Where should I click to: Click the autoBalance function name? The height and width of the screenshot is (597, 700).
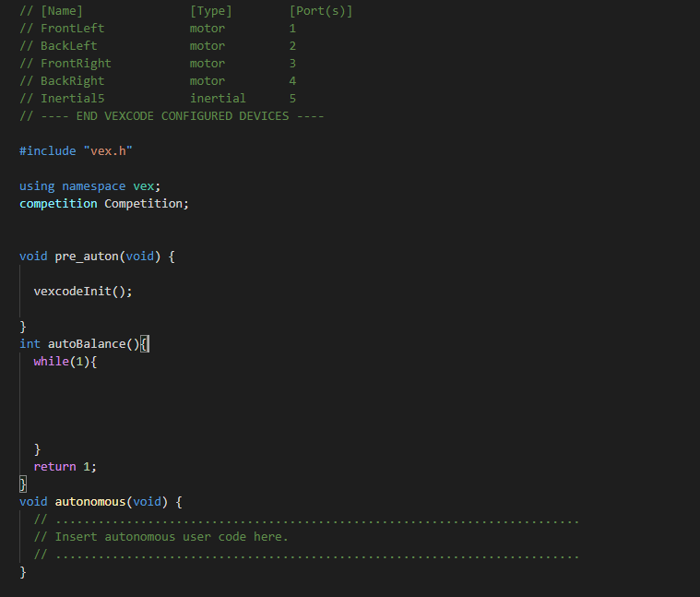[x=87, y=343]
